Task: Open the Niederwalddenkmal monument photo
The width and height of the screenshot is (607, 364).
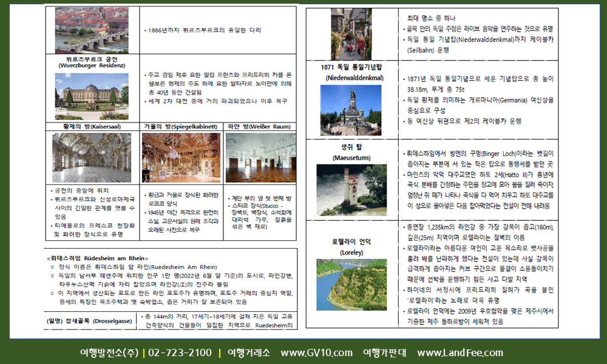Action: tap(351, 110)
